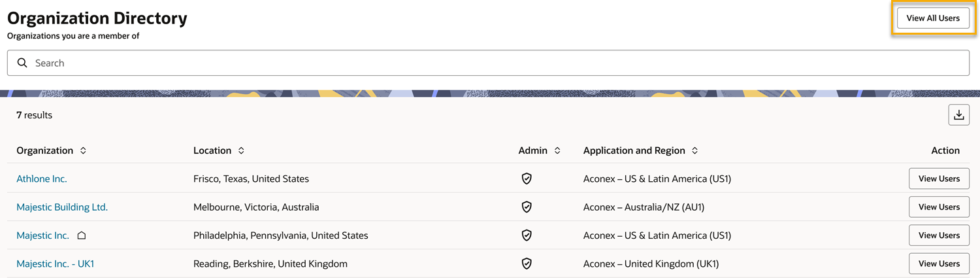Open the Majestic Building Ltd. link
Image resolution: width=980 pixels, height=278 pixels.
[x=62, y=207]
